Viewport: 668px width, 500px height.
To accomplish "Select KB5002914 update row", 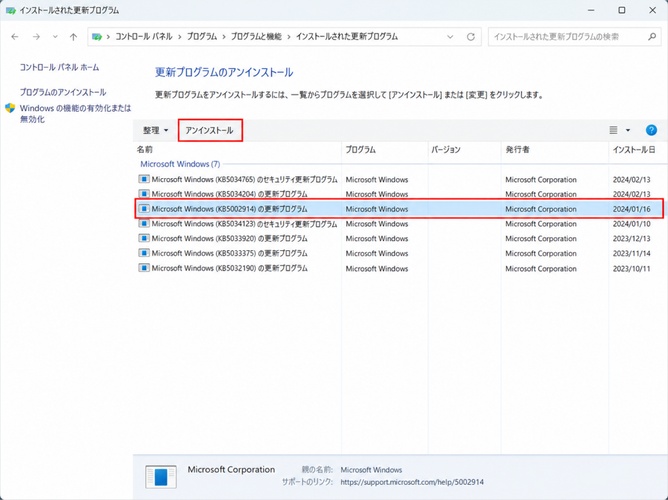I will click(399, 209).
